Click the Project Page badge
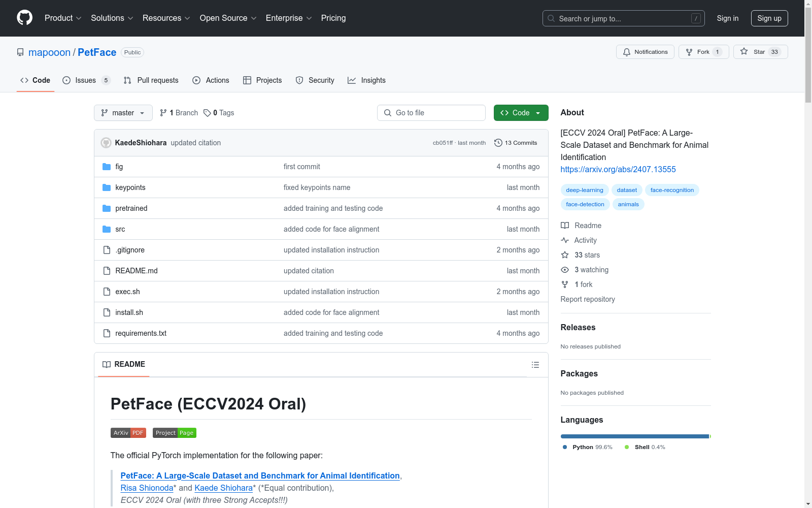812x508 pixels. (x=175, y=433)
